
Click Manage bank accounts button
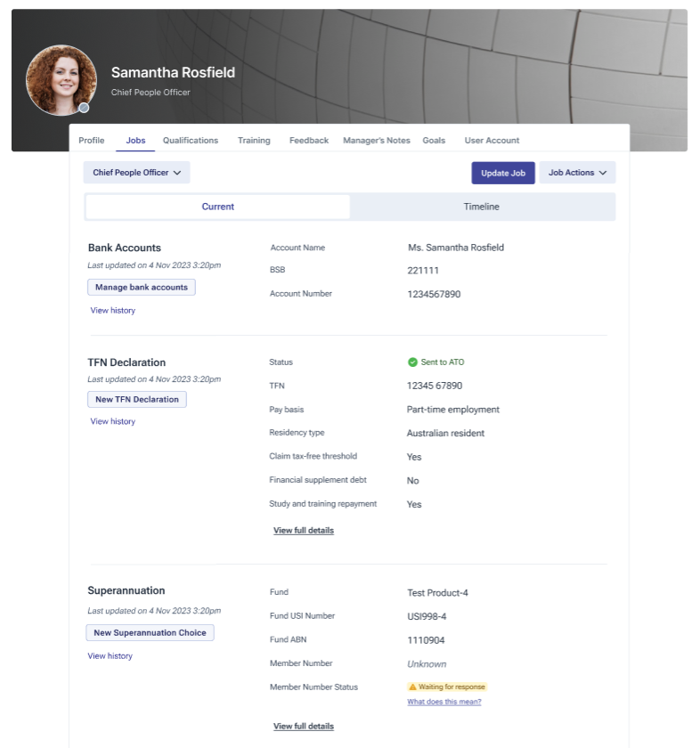click(x=141, y=288)
